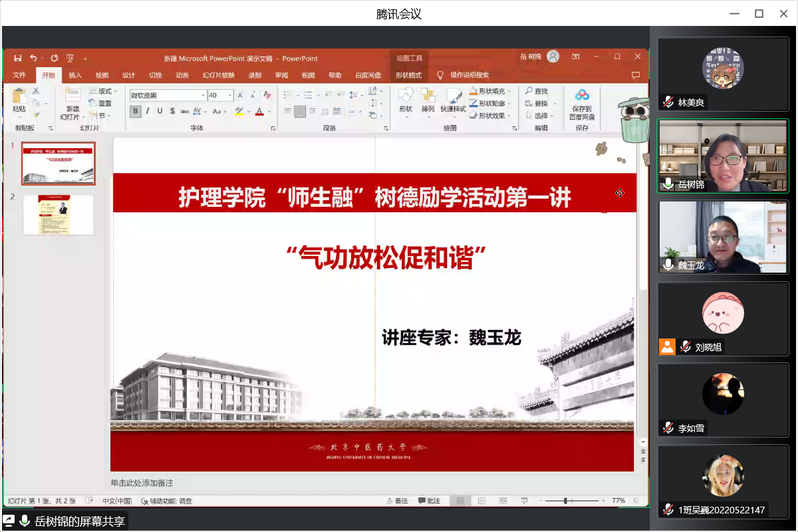Click the 批注 comments button in status bar

(429, 501)
